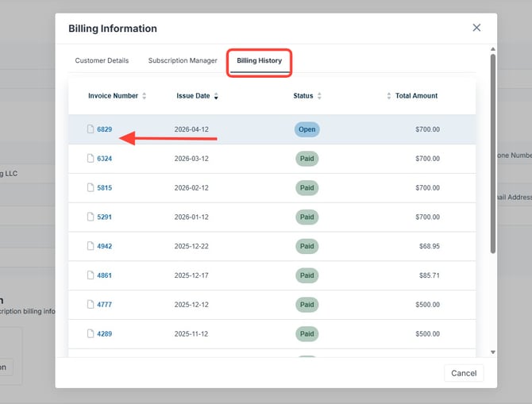Open invoice 4942 link
Image resolution: width=532 pixels, height=404 pixels.
tap(105, 246)
